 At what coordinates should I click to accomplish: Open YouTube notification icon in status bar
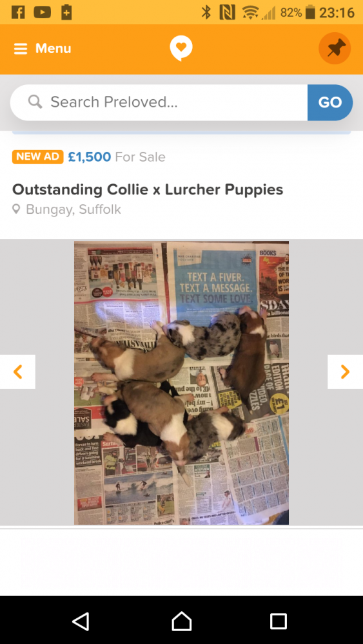[x=43, y=12]
